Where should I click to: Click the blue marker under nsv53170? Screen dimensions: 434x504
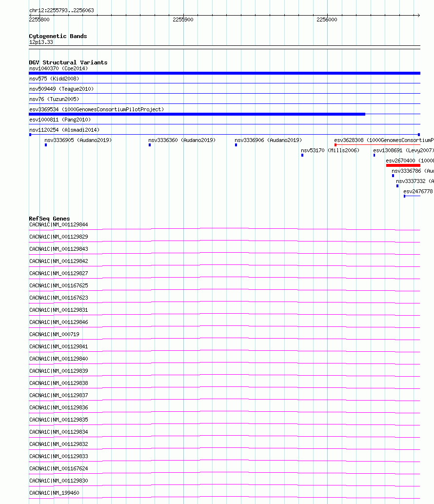[x=302, y=155]
